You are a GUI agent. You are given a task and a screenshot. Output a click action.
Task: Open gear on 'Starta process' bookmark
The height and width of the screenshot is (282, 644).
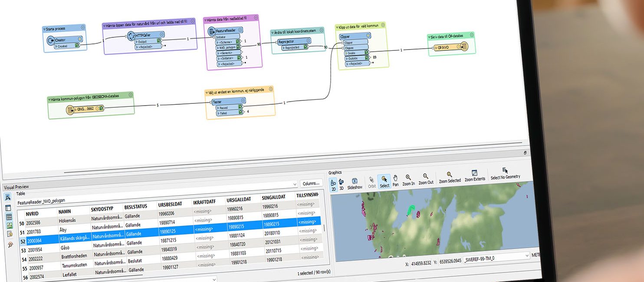point(83,27)
